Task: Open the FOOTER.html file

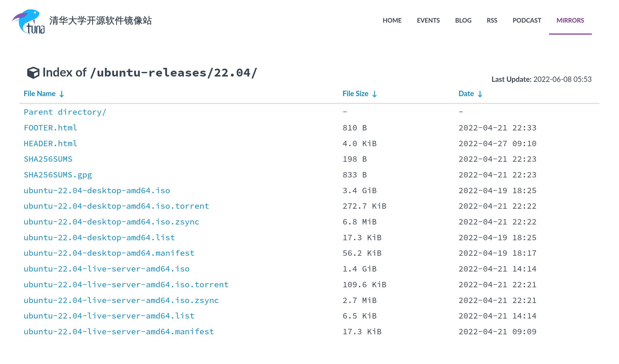Action: pyautogui.click(x=50, y=128)
